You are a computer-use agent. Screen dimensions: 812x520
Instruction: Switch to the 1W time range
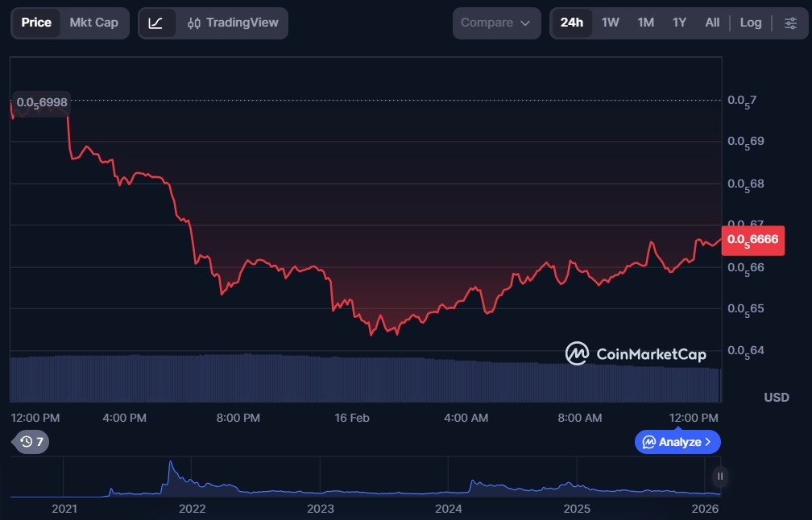(611, 23)
